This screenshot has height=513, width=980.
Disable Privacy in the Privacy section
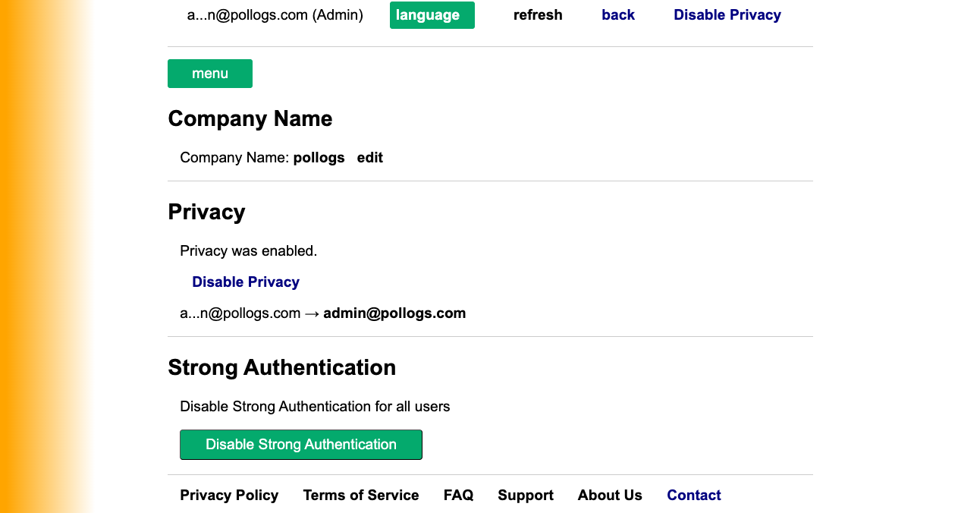point(246,282)
